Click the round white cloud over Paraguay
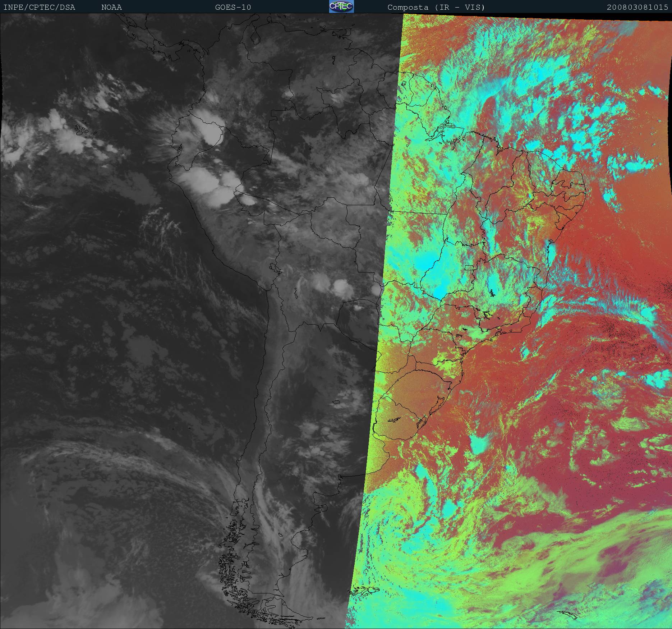 [342, 287]
